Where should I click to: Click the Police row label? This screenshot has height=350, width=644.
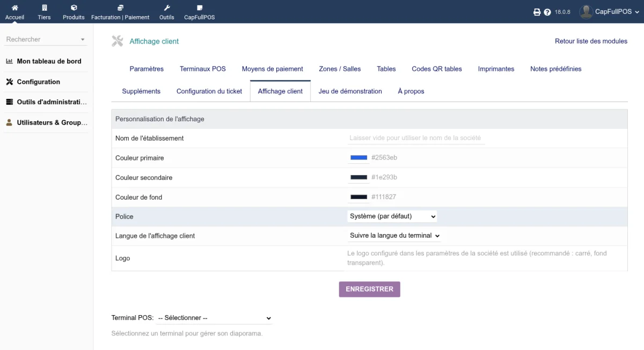click(124, 216)
